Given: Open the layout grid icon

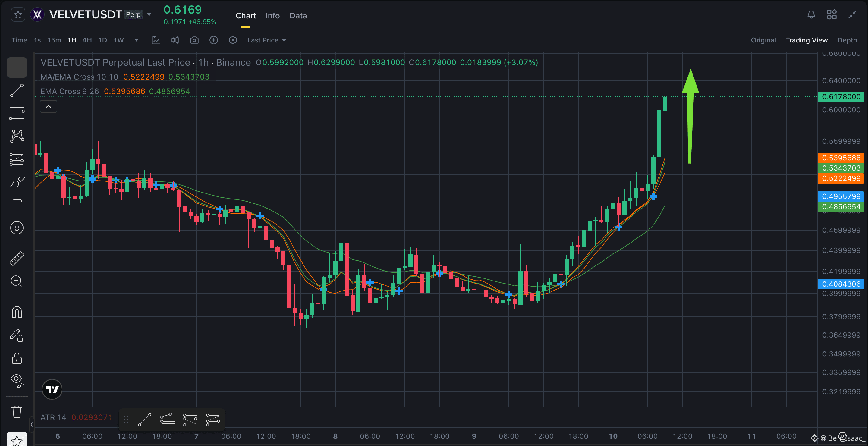Looking at the screenshot, I should (x=832, y=14).
